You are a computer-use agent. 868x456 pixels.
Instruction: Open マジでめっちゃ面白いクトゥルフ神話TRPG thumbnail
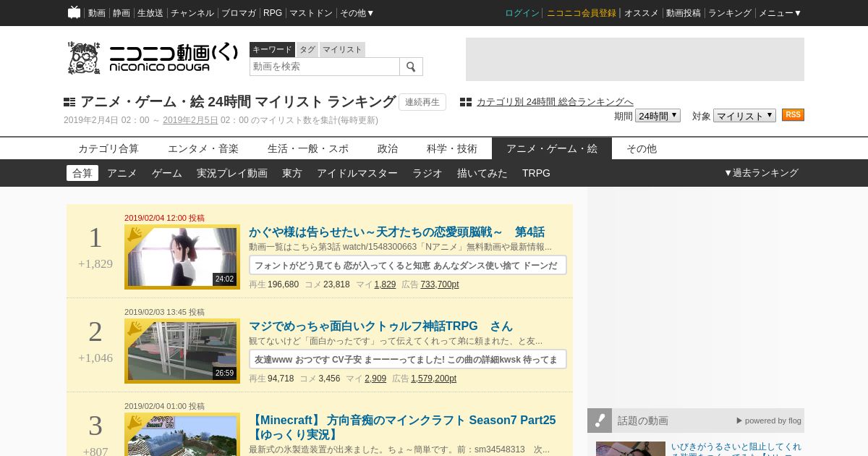(x=182, y=351)
